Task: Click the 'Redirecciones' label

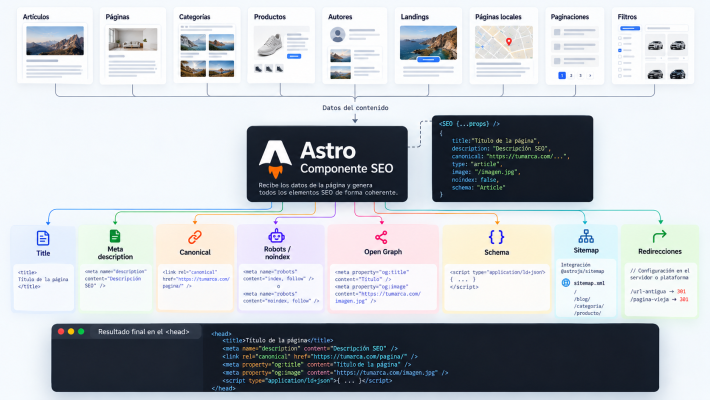Action: [x=660, y=251]
